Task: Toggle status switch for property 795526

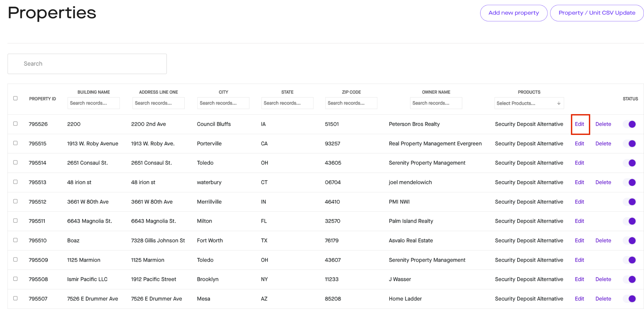Action: 630,124
